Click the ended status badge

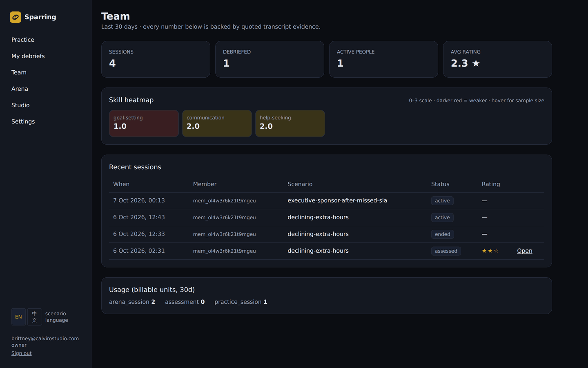click(x=442, y=234)
